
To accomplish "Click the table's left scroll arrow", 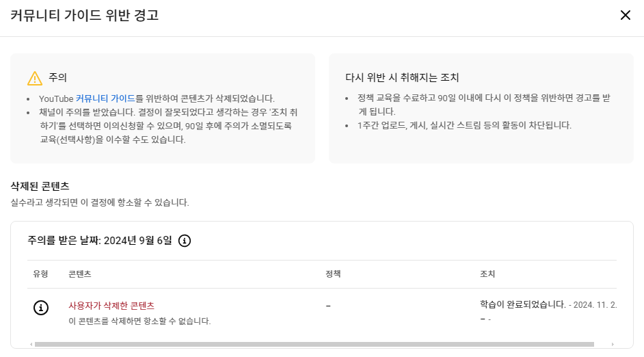I will 31,344.
